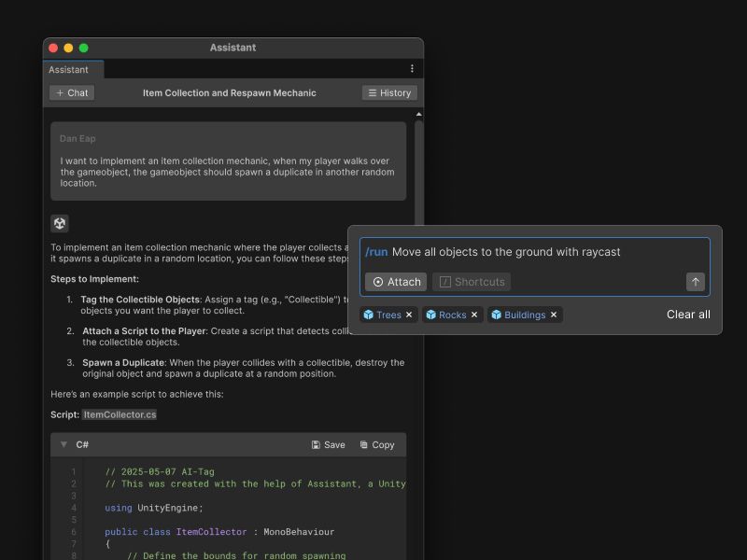The width and height of the screenshot is (747, 560).
Task: Open the kebab menu in Assistant panel
Action: coord(412,69)
